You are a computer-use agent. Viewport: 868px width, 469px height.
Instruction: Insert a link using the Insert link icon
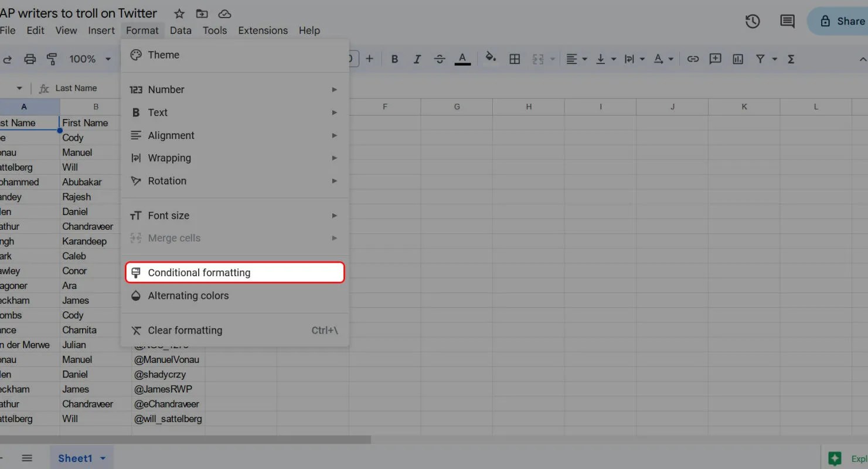(693, 59)
